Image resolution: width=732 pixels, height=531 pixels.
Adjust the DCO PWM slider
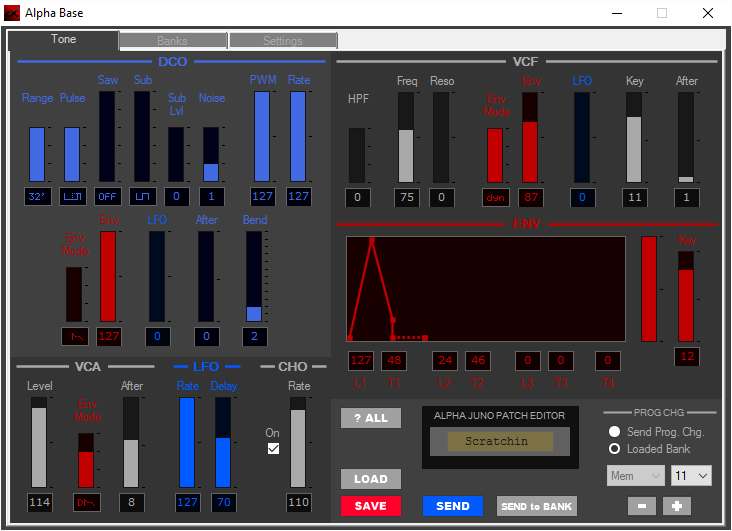tap(262, 136)
